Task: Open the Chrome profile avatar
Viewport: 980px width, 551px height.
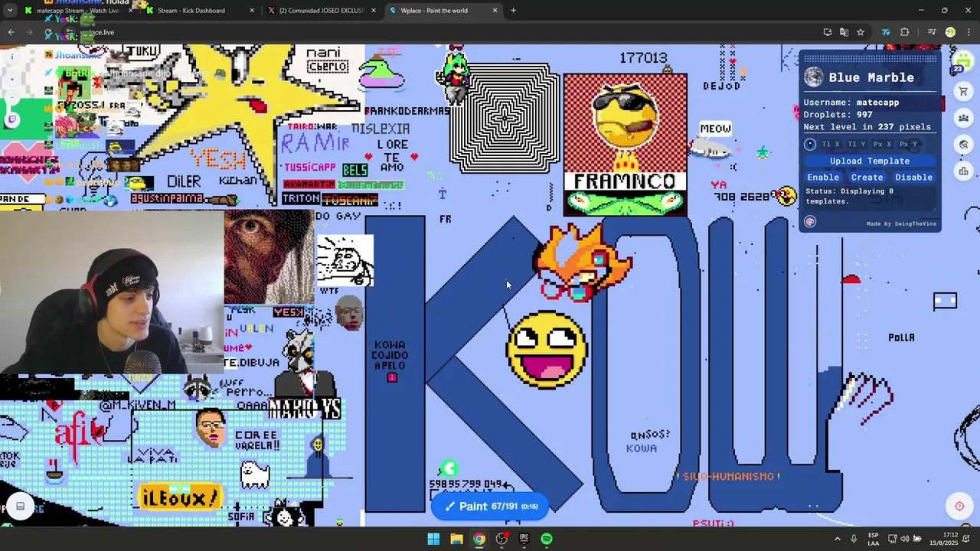Action: coord(950,32)
